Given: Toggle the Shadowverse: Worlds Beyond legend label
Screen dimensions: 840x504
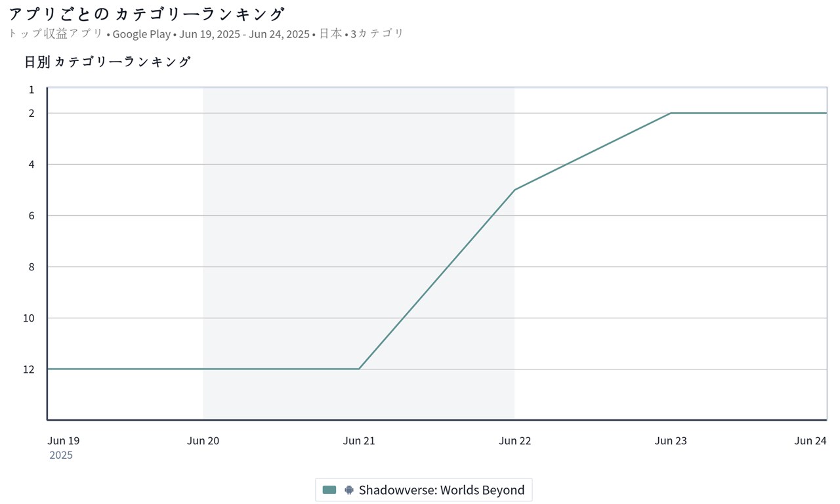Looking at the screenshot, I should pyautogui.click(x=441, y=490).
